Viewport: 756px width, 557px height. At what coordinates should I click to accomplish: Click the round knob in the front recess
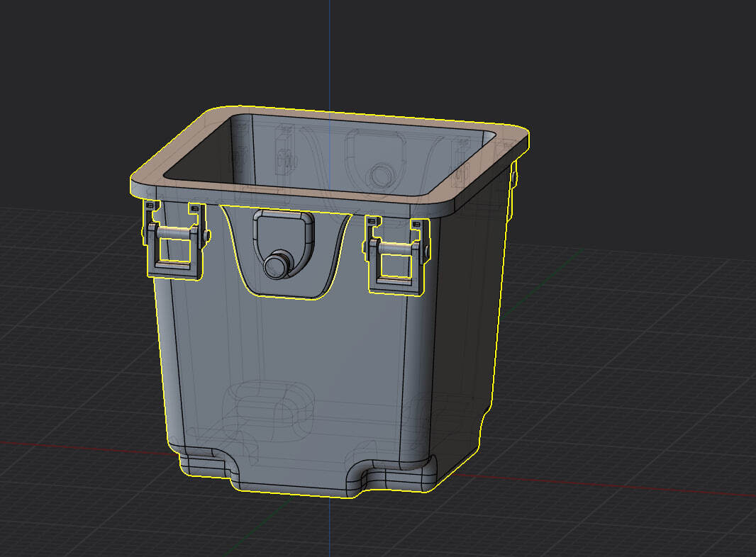[x=275, y=264]
